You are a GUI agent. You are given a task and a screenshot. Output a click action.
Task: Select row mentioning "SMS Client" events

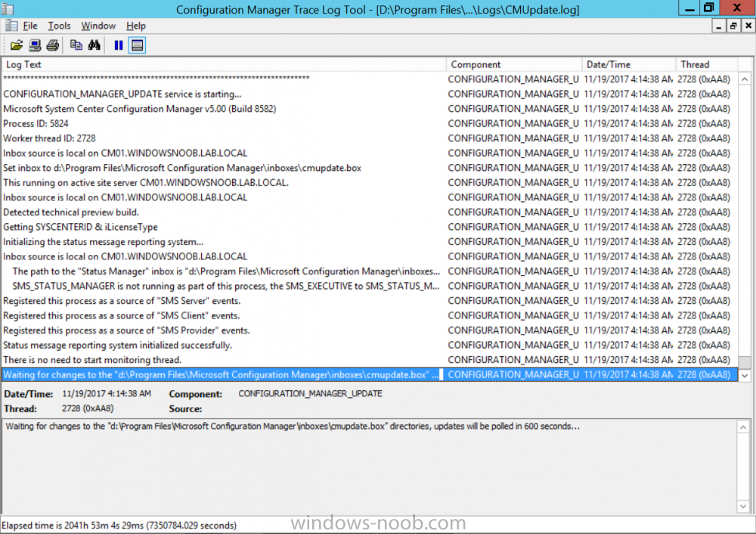click(370, 316)
